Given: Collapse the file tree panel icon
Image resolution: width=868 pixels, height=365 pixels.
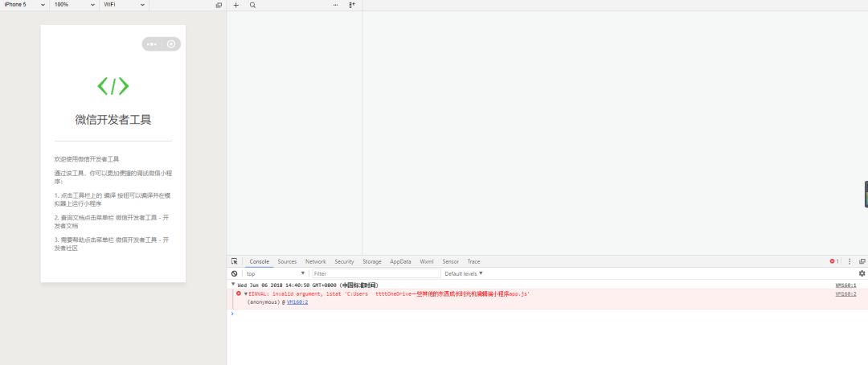Looking at the screenshot, I should (x=352, y=5).
